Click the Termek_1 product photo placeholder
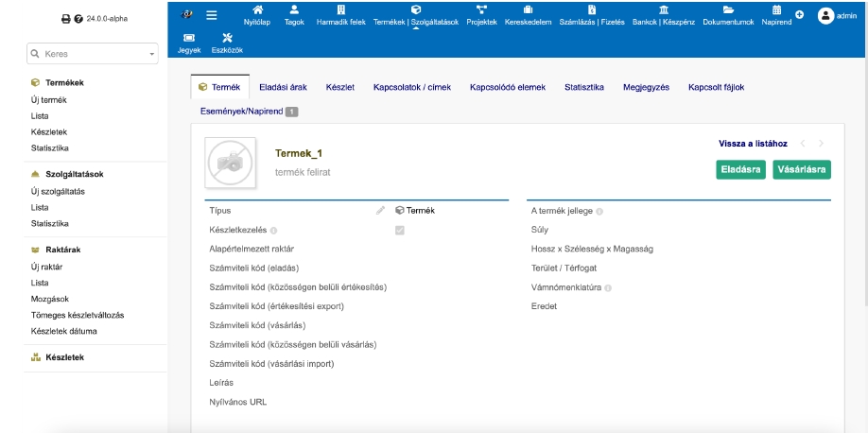This screenshot has height=433, width=868. [x=230, y=162]
